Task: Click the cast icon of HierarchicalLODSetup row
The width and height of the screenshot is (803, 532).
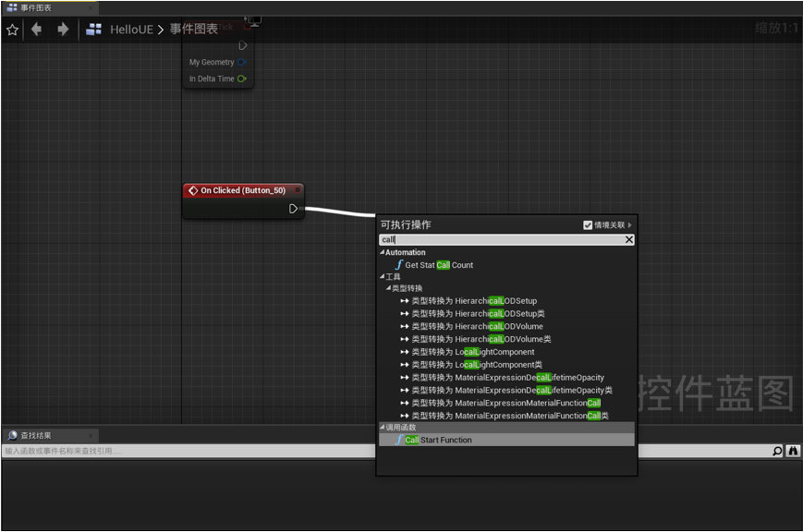Action: [x=405, y=301]
